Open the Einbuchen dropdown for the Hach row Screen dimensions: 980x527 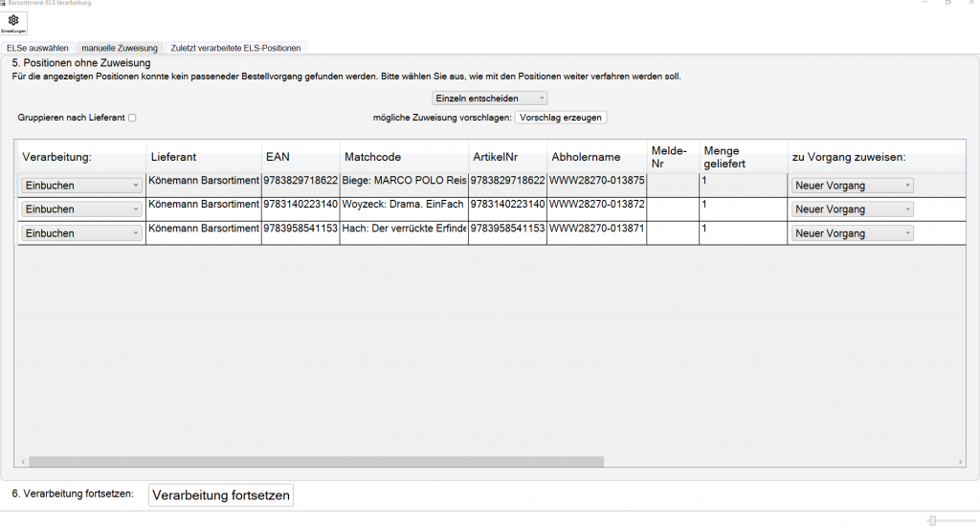[x=81, y=233]
